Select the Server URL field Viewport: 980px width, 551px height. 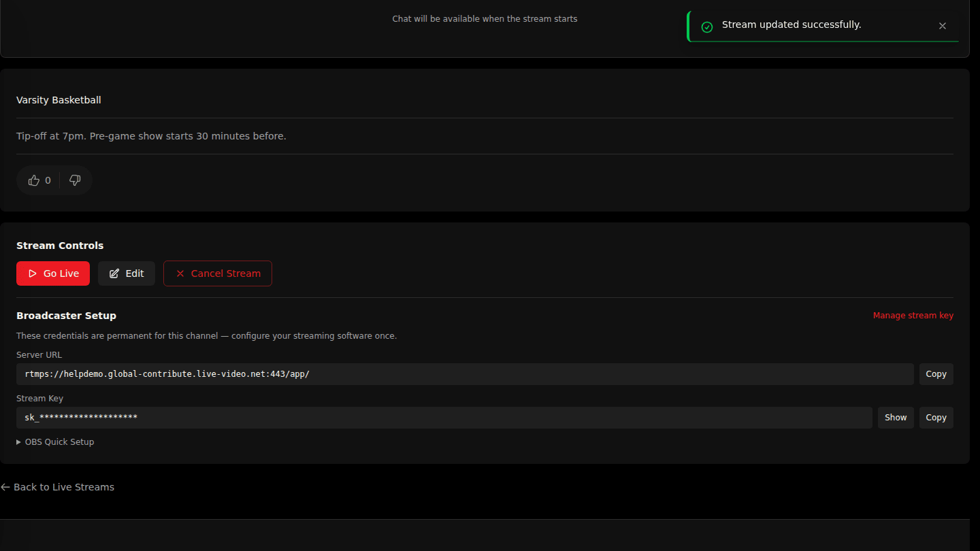pyautogui.click(x=465, y=374)
